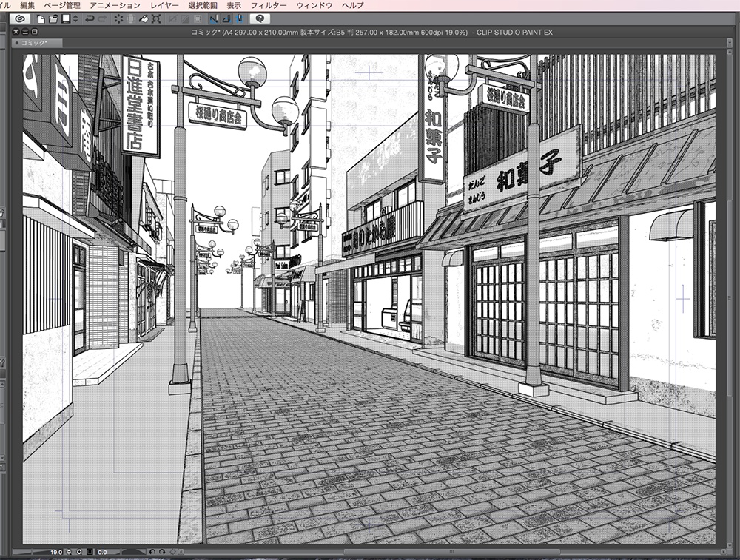
Task: Open CLIP STUDIO help with the question mark icon
Action: click(260, 18)
